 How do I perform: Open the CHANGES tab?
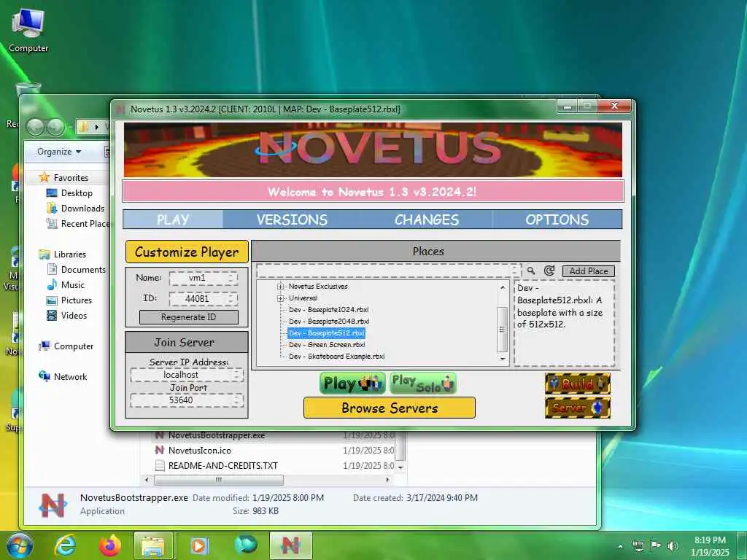point(426,219)
